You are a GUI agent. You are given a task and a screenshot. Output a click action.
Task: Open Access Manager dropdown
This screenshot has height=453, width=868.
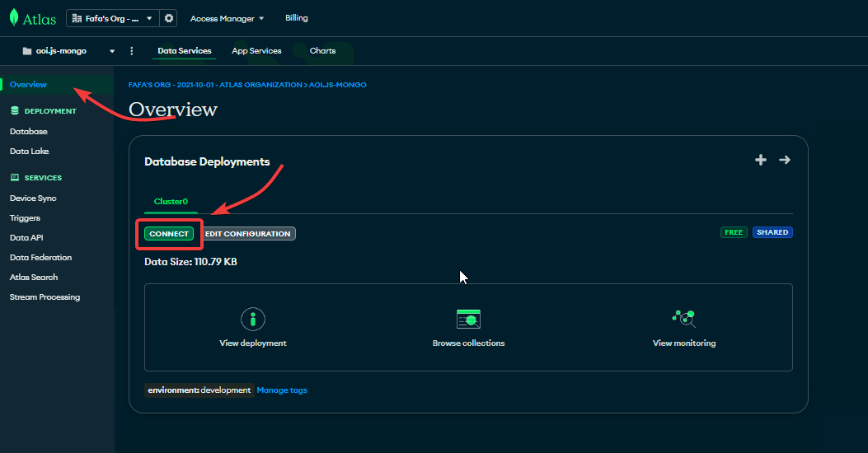pyautogui.click(x=227, y=18)
